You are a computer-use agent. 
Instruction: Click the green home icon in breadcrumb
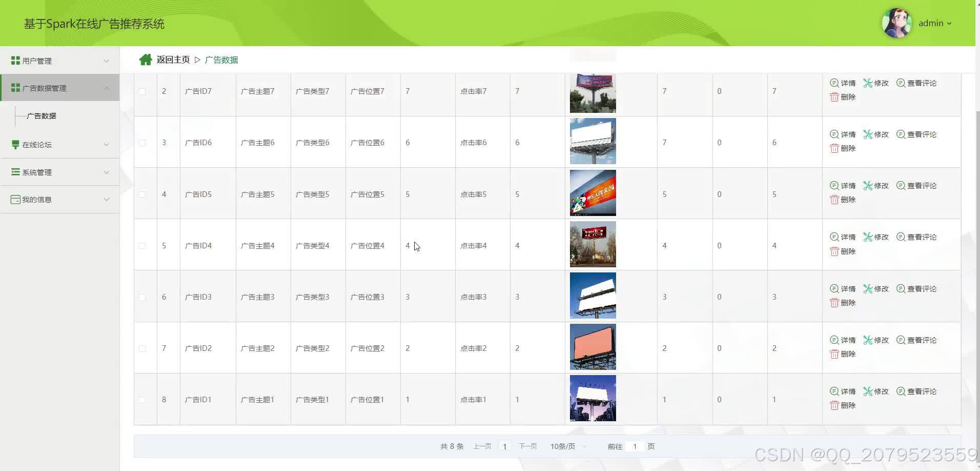tap(146, 60)
